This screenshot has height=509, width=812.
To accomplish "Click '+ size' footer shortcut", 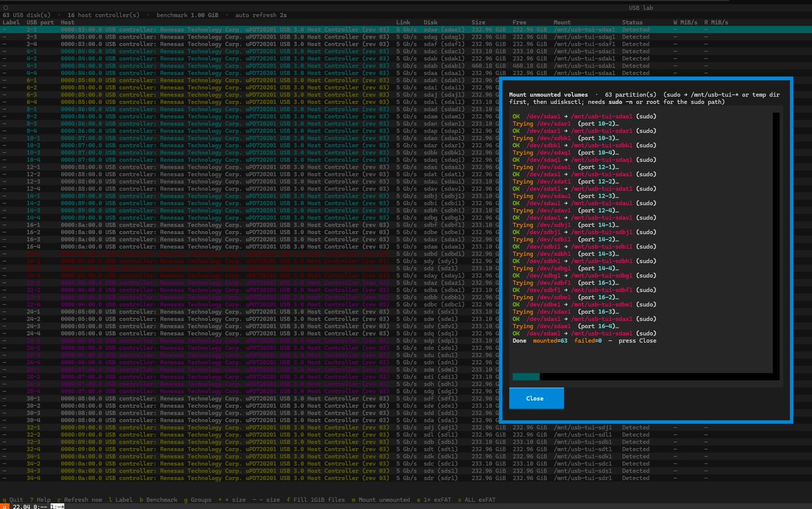I will (x=232, y=500).
